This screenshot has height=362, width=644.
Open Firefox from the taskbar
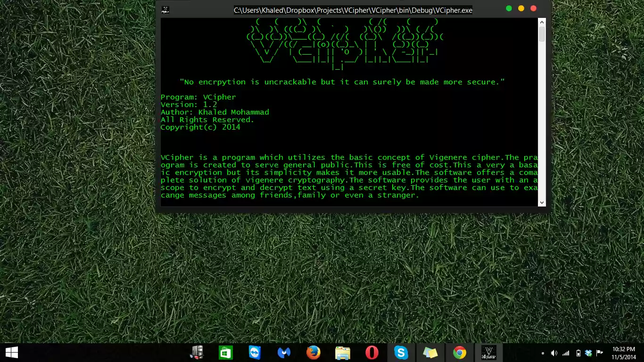312,352
